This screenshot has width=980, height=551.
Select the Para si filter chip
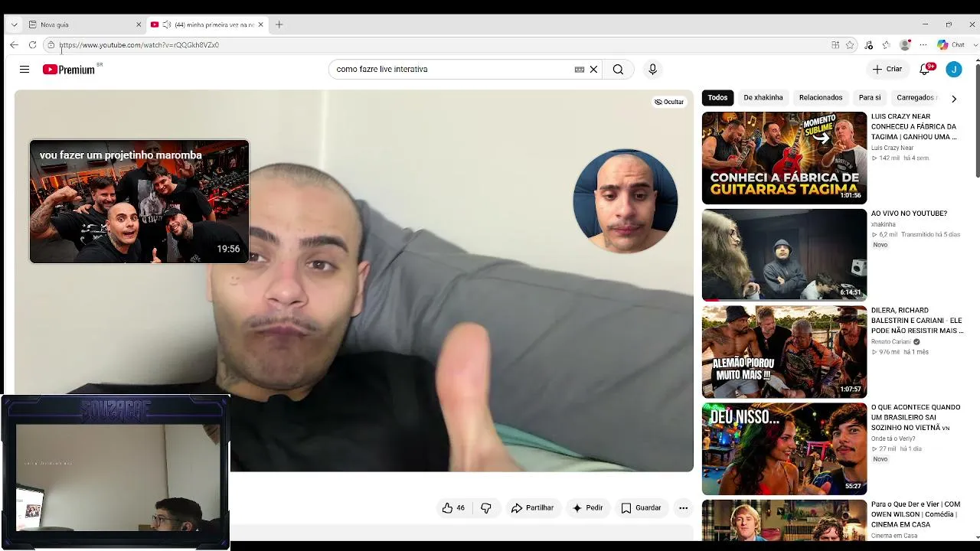coord(870,98)
